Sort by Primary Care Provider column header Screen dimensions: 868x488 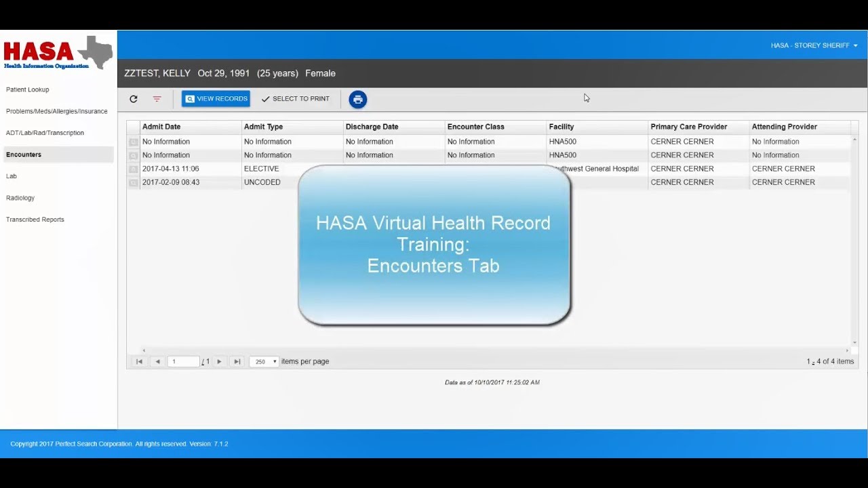click(x=698, y=127)
